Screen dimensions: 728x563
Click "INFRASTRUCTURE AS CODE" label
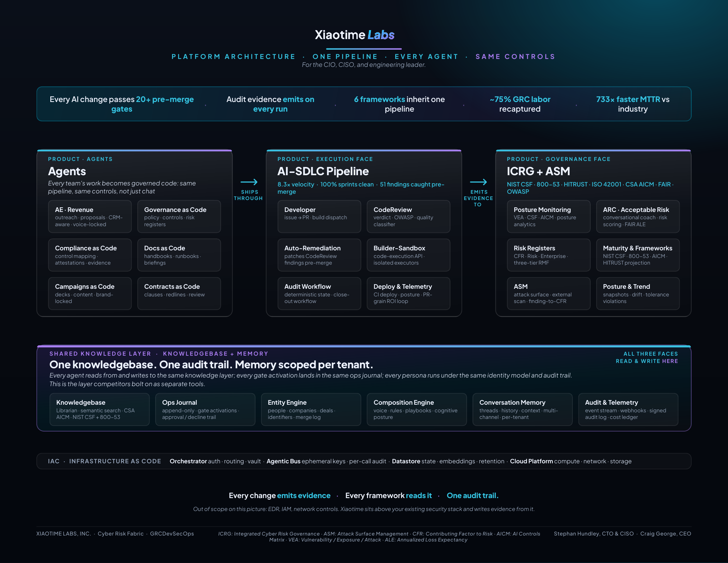[x=115, y=461]
